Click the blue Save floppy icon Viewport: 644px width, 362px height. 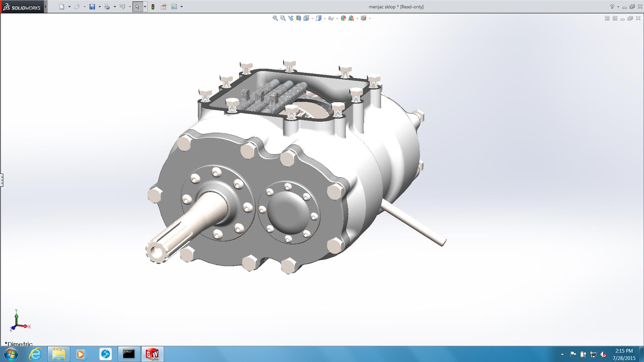coord(92,7)
